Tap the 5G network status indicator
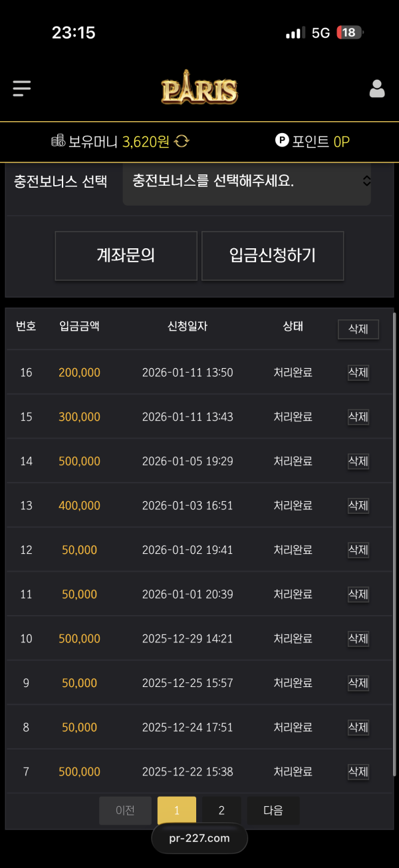 click(x=321, y=33)
